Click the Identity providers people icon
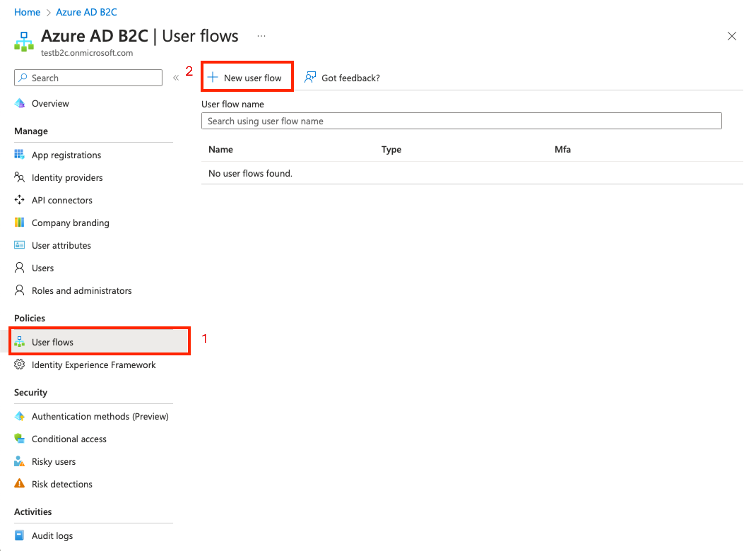The width and height of the screenshot is (756, 551). pos(19,177)
